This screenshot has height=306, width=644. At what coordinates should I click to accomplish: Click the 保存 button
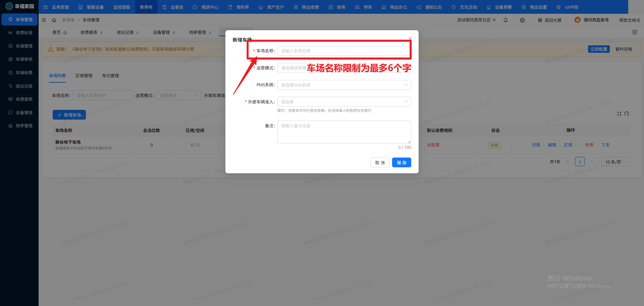coord(401,163)
